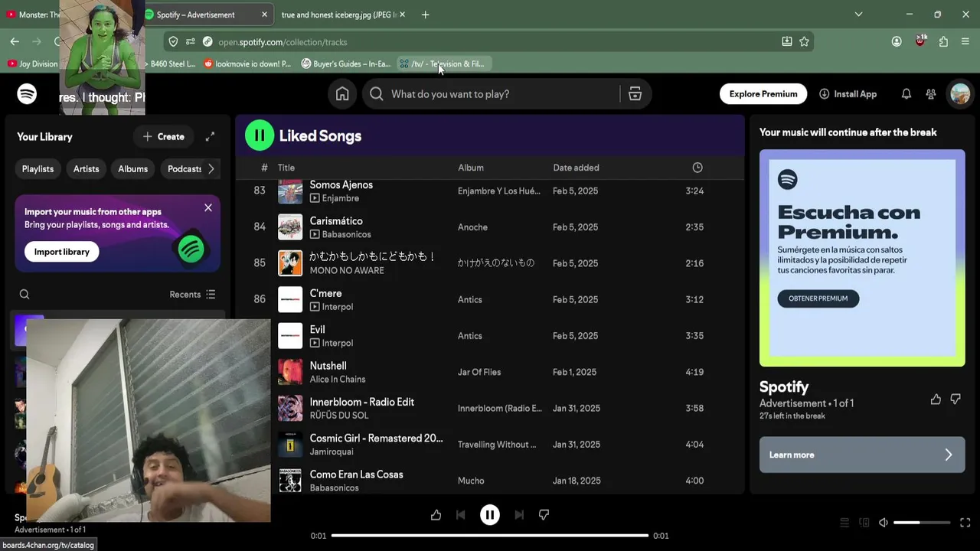Open a new browser tab
Image resolution: width=980 pixels, height=551 pixels.
(425, 15)
